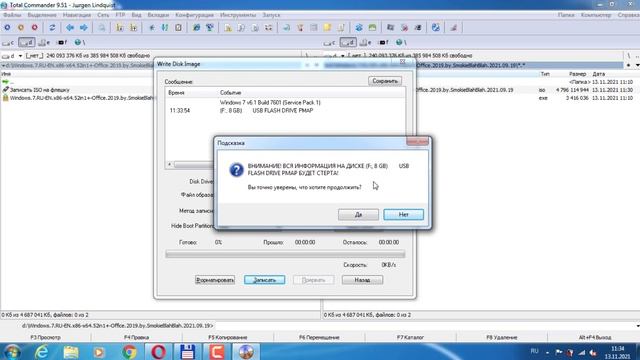Open the Вкладки menu
Viewport: 640px width, 360px height.
pos(158,15)
